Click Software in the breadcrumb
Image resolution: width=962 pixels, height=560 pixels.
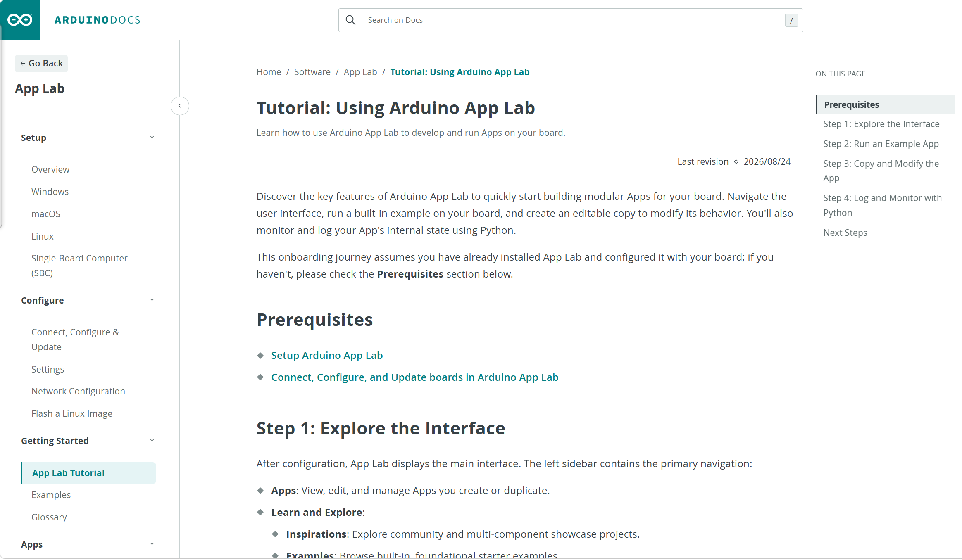(x=312, y=72)
